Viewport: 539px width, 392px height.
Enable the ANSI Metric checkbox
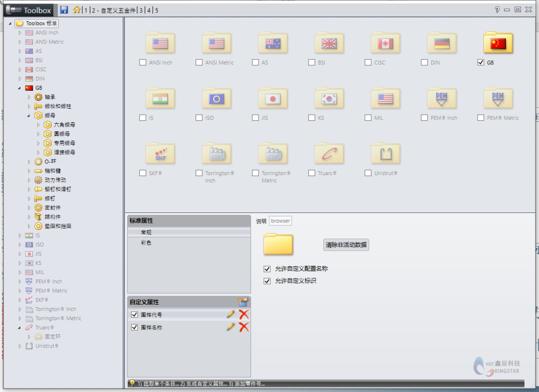point(199,62)
